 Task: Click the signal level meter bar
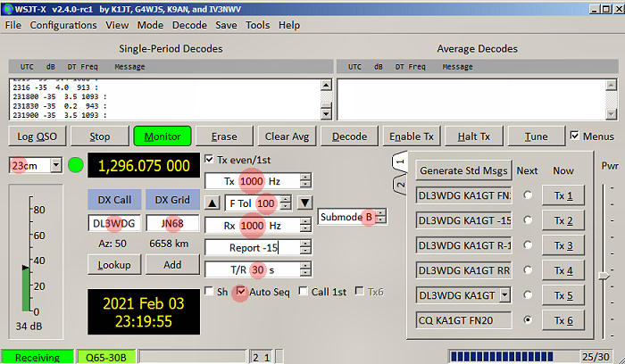click(26, 289)
